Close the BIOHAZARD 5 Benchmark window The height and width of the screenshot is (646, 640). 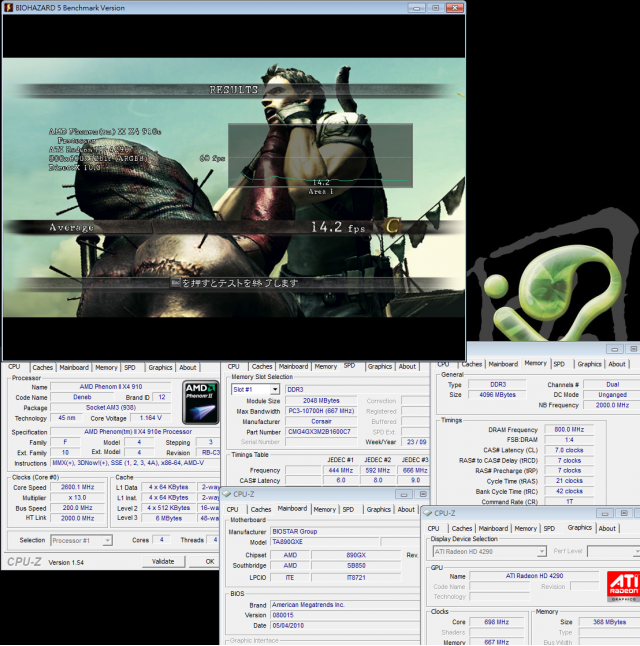[455, 8]
